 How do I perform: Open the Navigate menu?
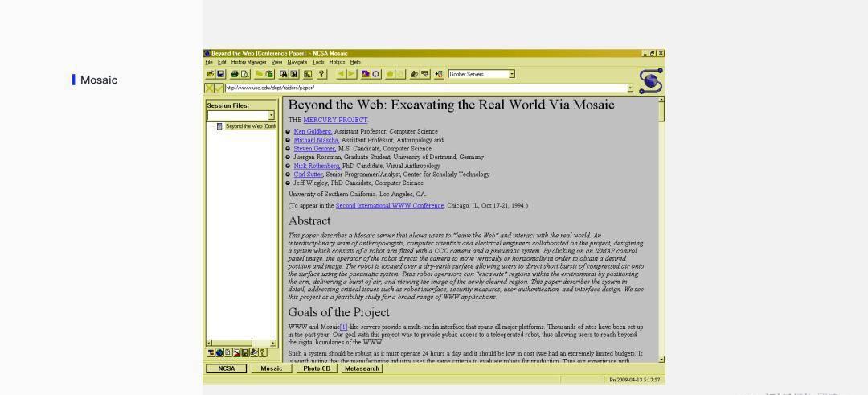(297, 62)
